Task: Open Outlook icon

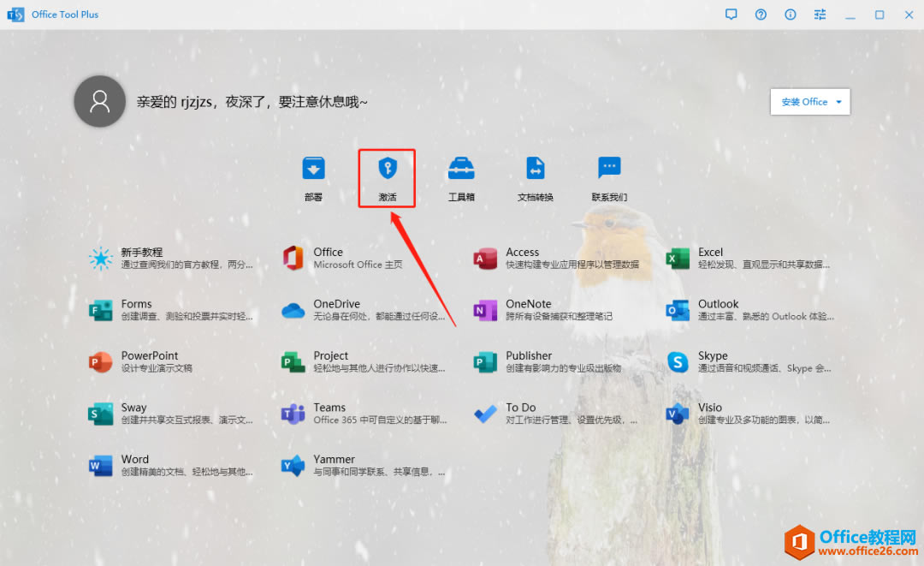Action: click(678, 310)
